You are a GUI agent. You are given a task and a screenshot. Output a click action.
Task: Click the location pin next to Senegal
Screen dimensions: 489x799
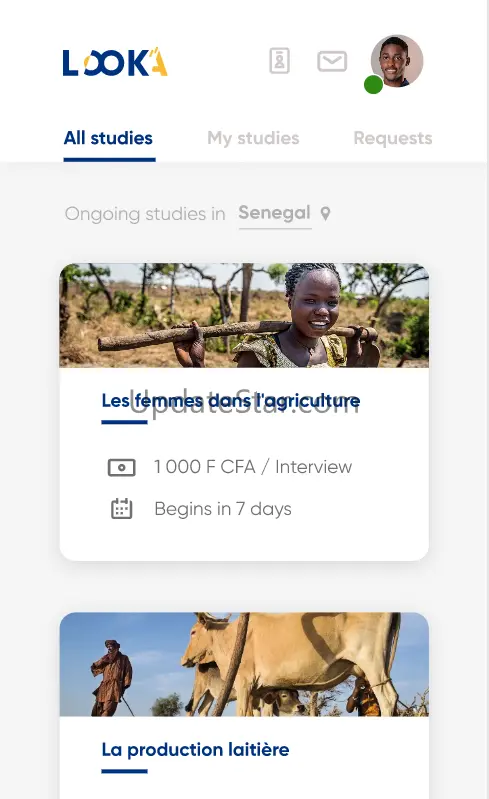(x=325, y=213)
